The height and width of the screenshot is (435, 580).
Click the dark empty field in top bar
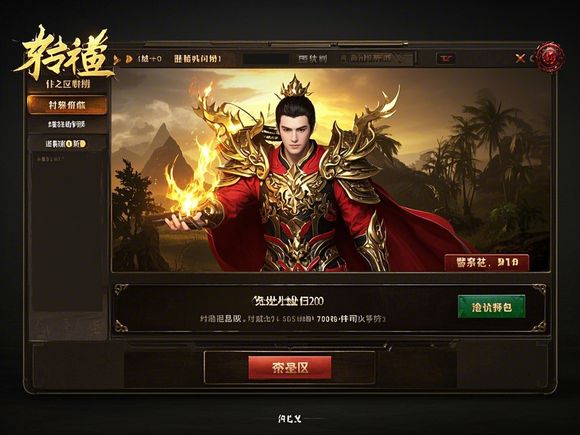click(x=266, y=58)
